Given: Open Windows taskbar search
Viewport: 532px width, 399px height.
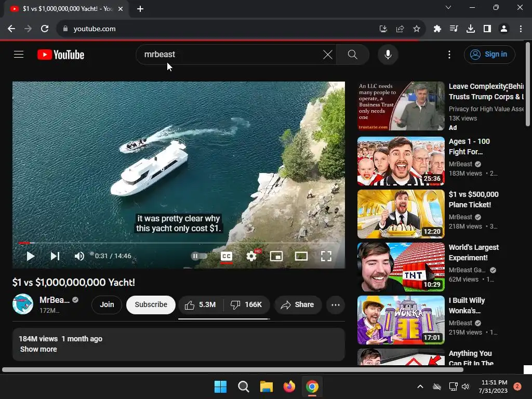Looking at the screenshot, I should click(x=243, y=387).
